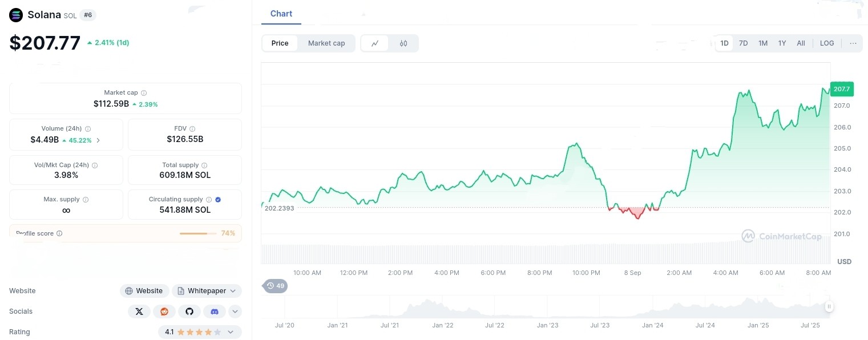The image size is (868, 340).
Task: Click the 74% profile score text
Action: click(x=228, y=233)
